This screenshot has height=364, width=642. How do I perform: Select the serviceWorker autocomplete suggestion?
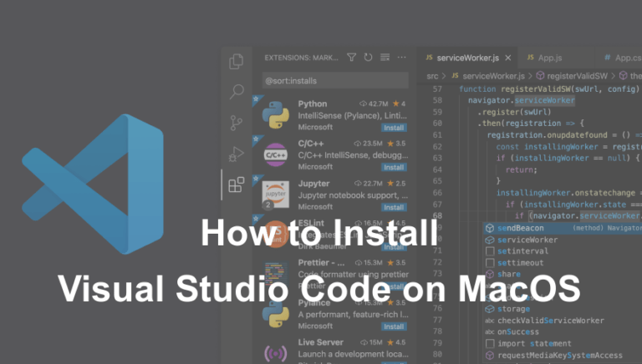point(563,240)
